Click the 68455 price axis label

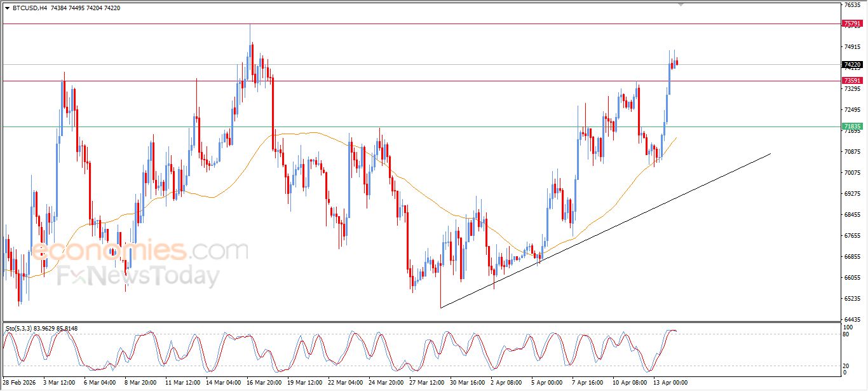coord(851,215)
